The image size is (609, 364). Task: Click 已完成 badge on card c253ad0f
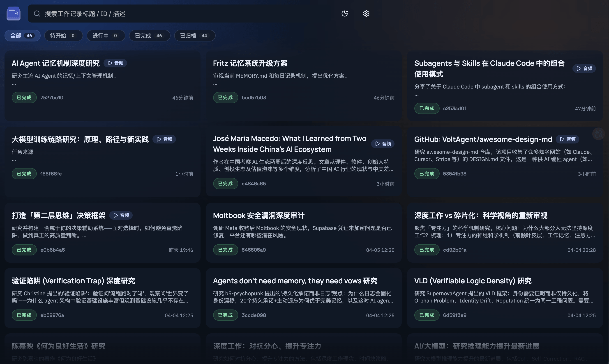[x=427, y=108]
